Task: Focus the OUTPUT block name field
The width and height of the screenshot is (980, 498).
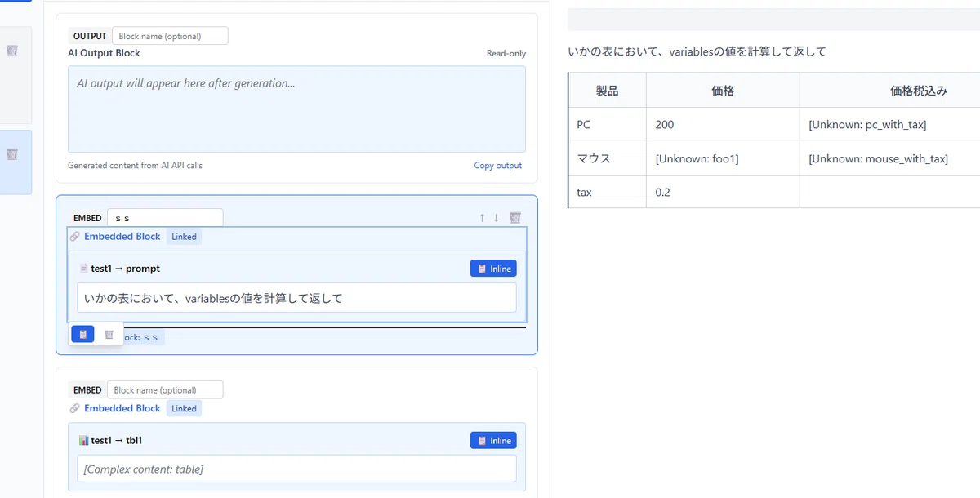Action: click(170, 36)
